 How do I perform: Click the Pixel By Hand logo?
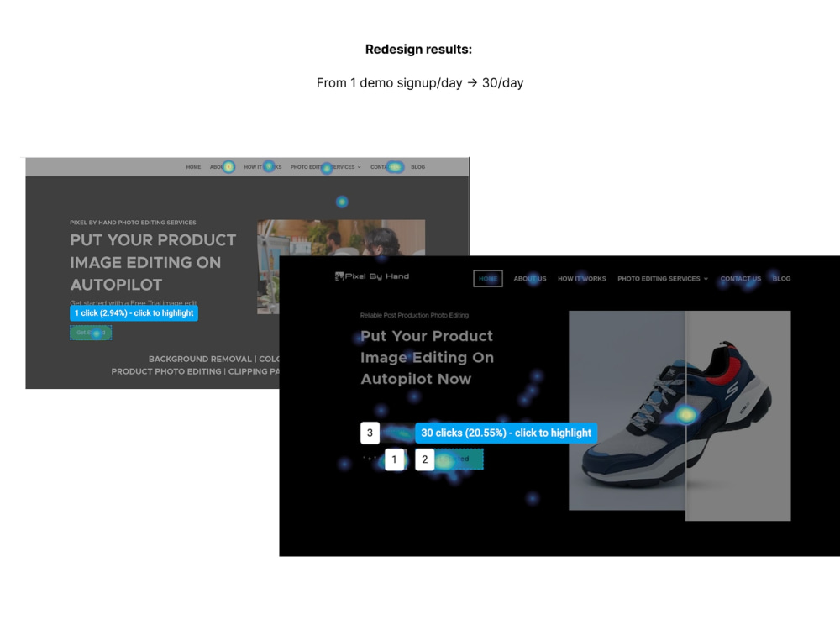click(372, 276)
